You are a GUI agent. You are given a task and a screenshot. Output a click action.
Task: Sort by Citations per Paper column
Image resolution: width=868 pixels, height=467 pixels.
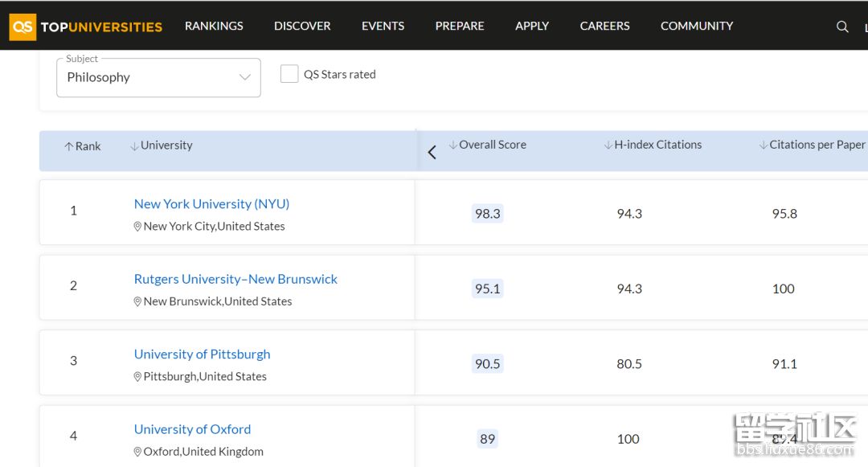click(812, 145)
